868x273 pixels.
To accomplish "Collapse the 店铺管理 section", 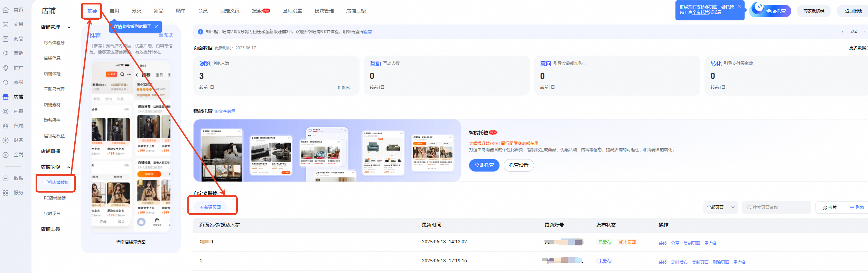I will point(69,27).
